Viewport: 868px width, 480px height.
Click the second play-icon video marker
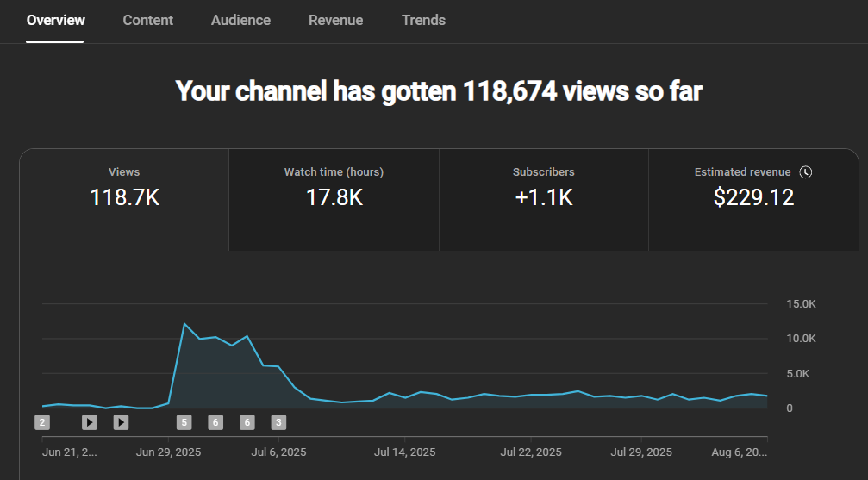coord(121,422)
